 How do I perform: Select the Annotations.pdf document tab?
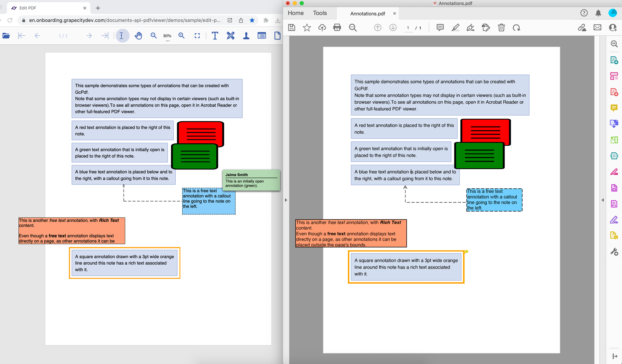click(367, 14)
